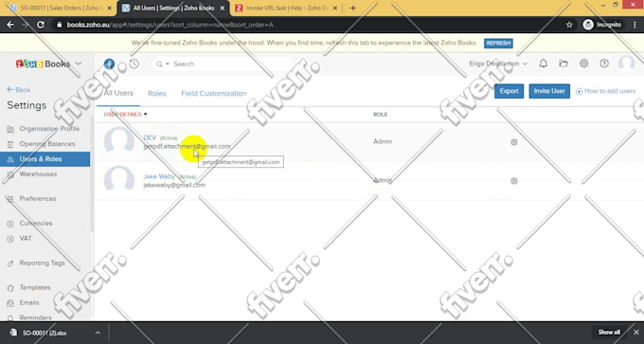Viewport: 644px width, 344px height.
Task: Open Warehouses settings
Action: point(38,174)
